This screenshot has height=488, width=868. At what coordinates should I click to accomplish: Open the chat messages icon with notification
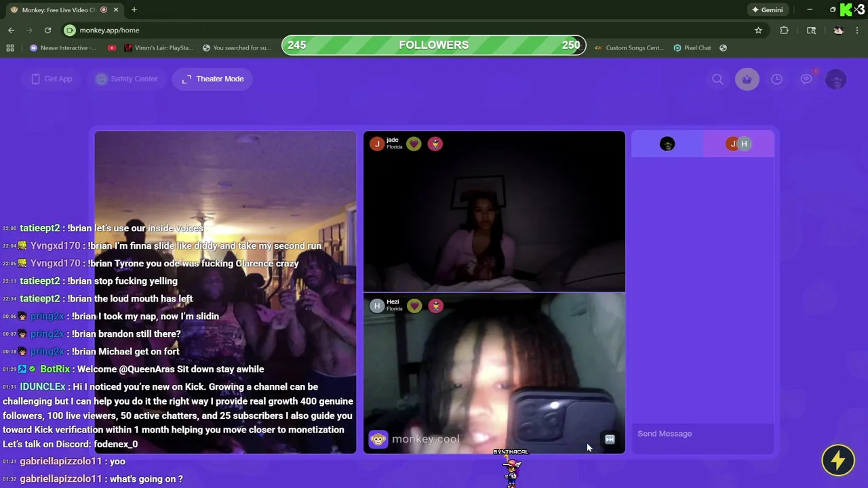point(806,79)
